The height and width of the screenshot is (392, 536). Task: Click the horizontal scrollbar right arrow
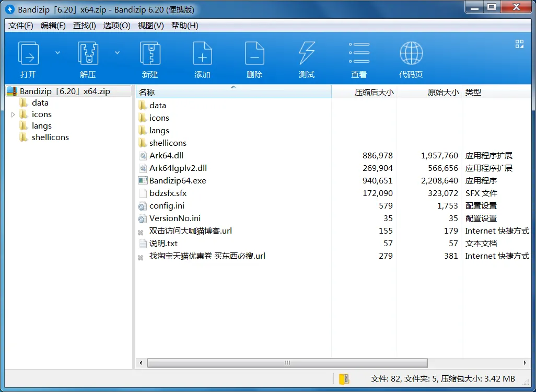[x=525, y=363]
